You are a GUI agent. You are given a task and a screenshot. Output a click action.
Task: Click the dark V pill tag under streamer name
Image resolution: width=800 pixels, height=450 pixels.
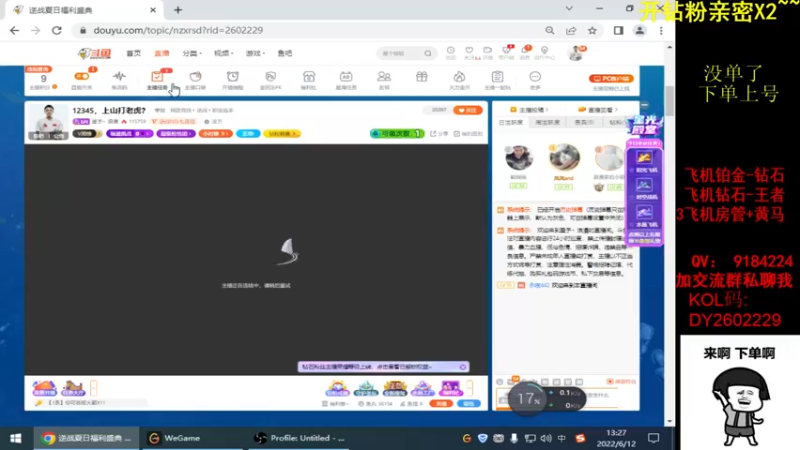click(87, 134)
